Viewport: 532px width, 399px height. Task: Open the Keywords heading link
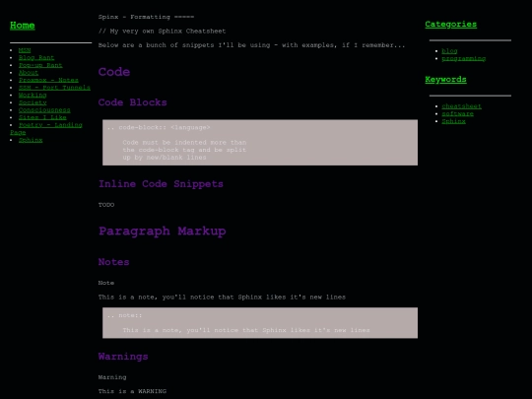[446, 80]
